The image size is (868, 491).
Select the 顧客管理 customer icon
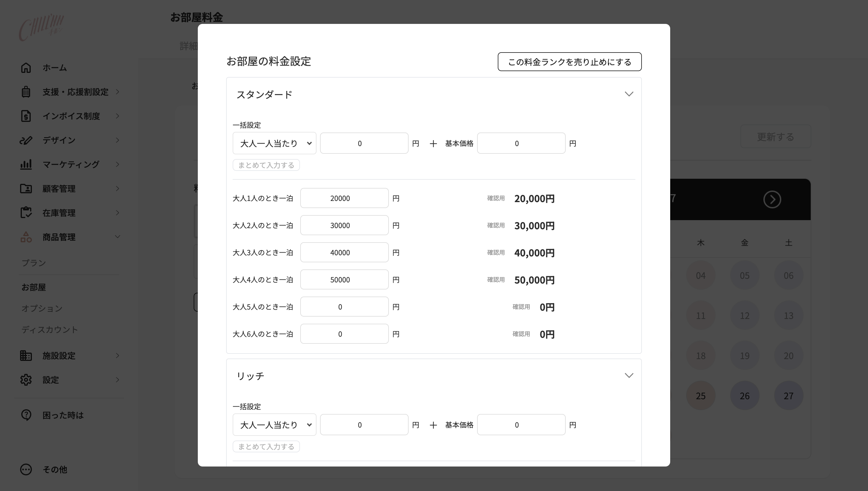point(26,189)
